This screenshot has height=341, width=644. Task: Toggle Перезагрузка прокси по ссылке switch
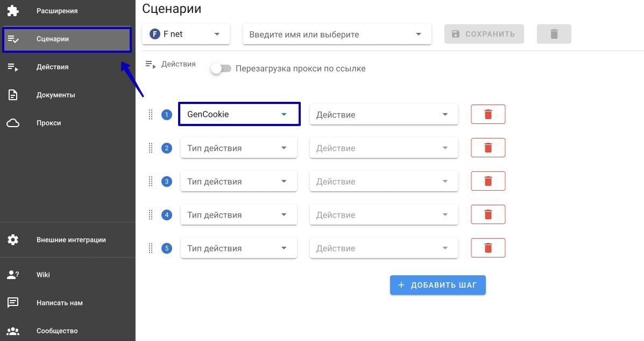tap(221, 68)
